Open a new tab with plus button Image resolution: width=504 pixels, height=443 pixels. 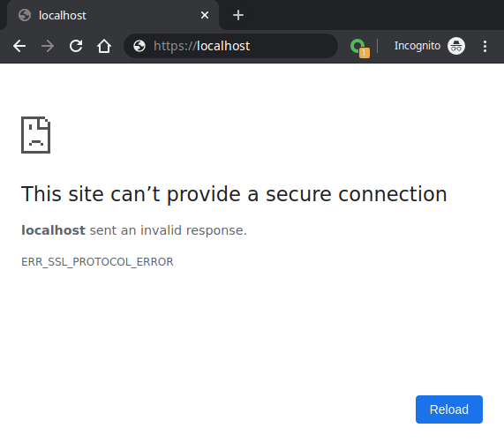click(x=238, y=15)
